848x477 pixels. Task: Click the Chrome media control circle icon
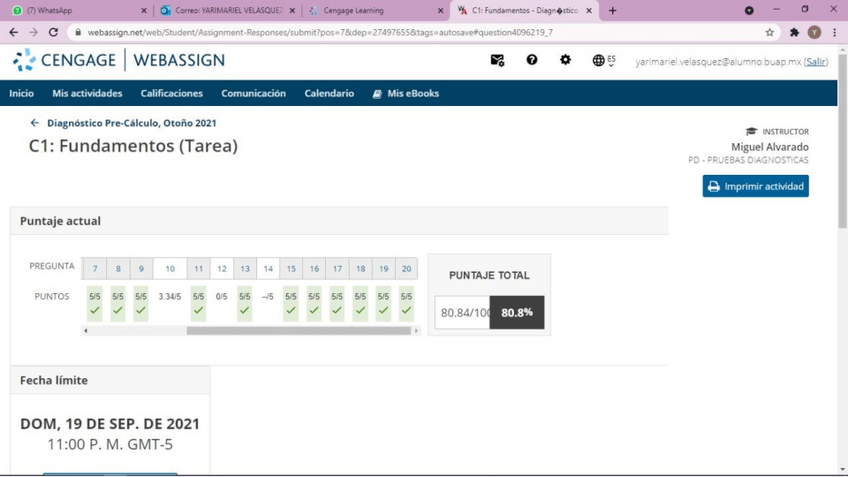[749, 10]
